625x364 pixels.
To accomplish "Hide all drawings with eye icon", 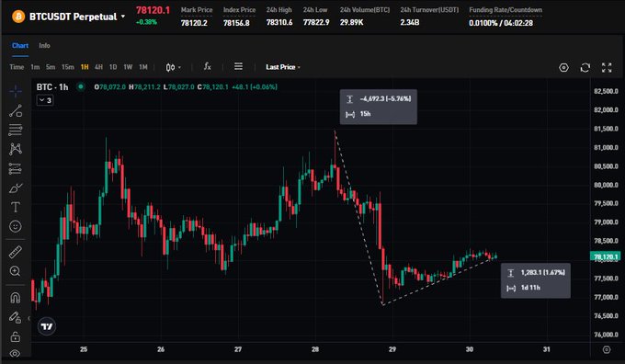I will click(x=16, y=354).
